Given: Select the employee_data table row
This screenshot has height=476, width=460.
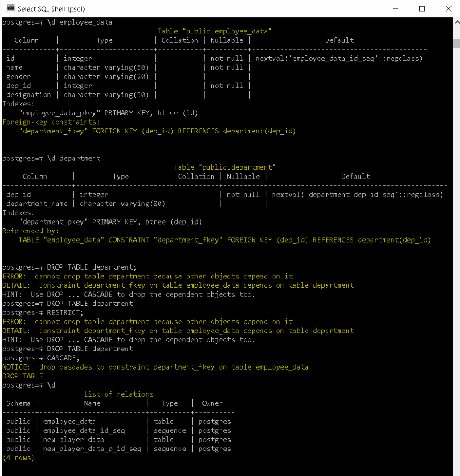Looking at the screenshot, I should (x=69, y=421).
